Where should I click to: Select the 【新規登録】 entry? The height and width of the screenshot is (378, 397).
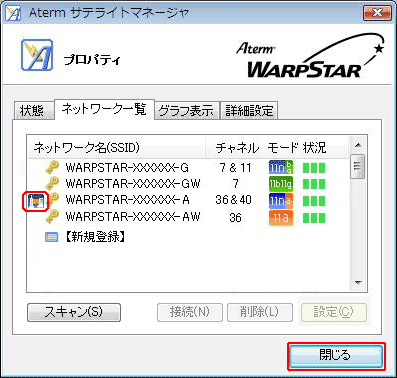95,237
